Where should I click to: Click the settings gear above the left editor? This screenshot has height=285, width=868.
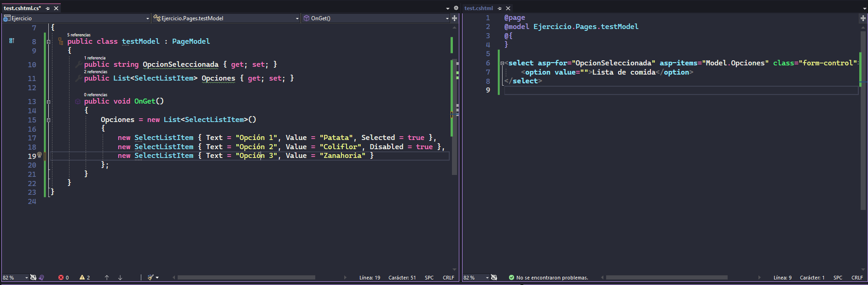(x=456, y=8)
